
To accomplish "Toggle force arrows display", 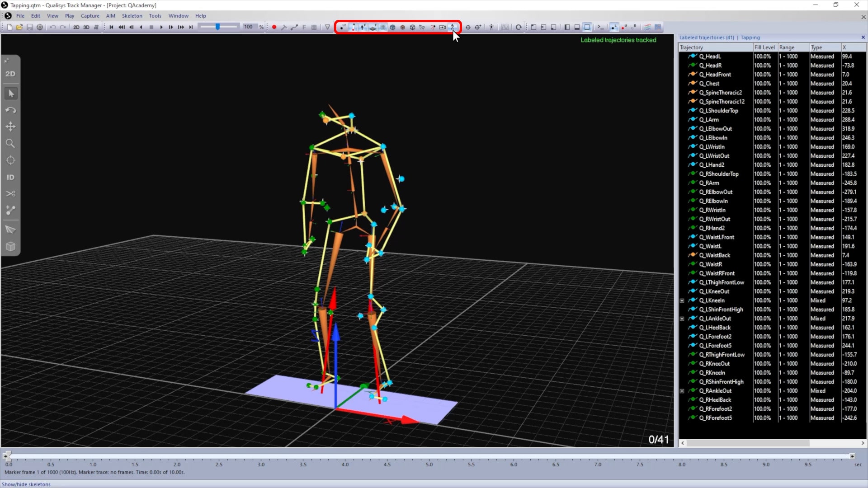I will (x=363, y=27).
